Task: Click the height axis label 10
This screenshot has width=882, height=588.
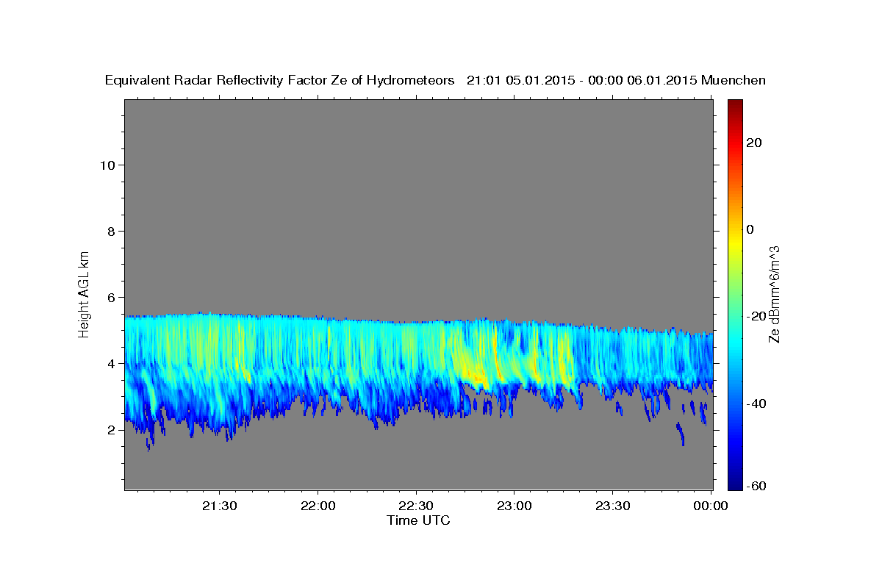Action: pyautogui.click(x=108, y=165)
